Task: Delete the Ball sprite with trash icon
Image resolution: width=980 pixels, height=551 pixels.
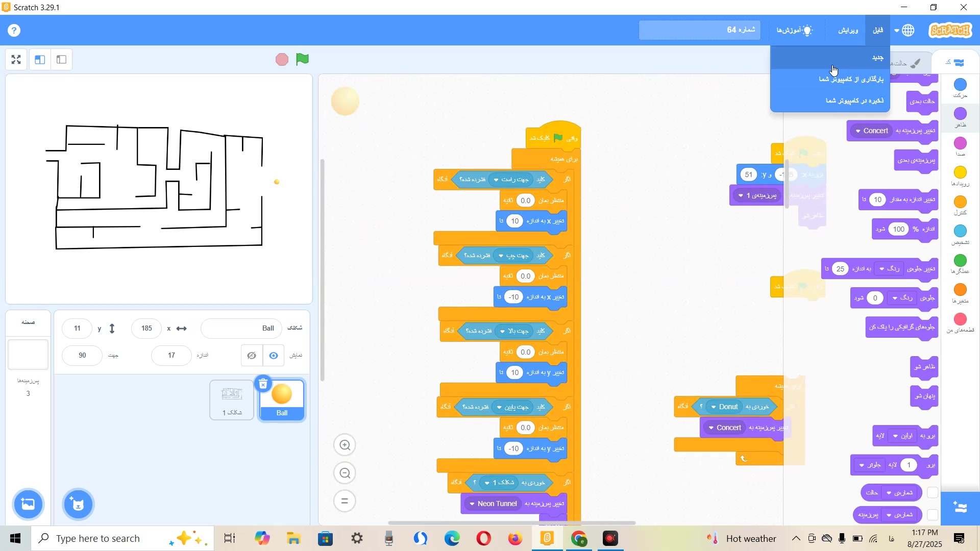Action: click(263, 384)
